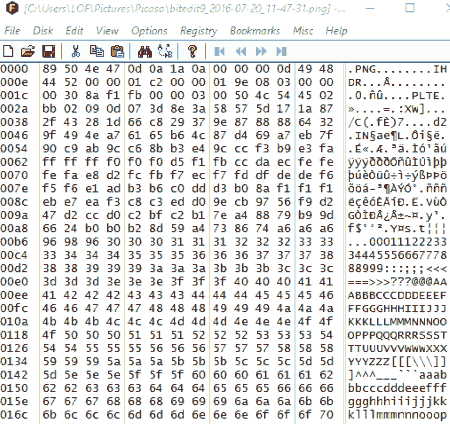Open Find using binoculars icon

click(145, 52)
